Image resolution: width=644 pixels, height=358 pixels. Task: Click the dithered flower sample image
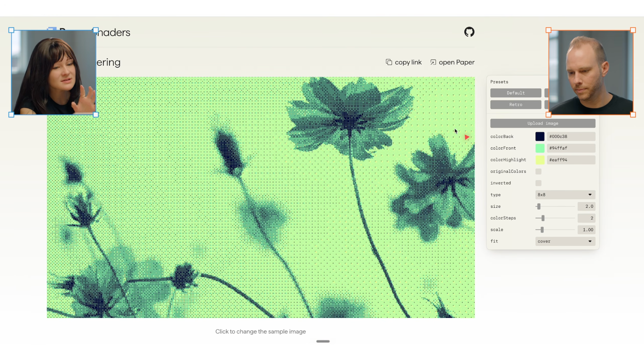(261, 197)
